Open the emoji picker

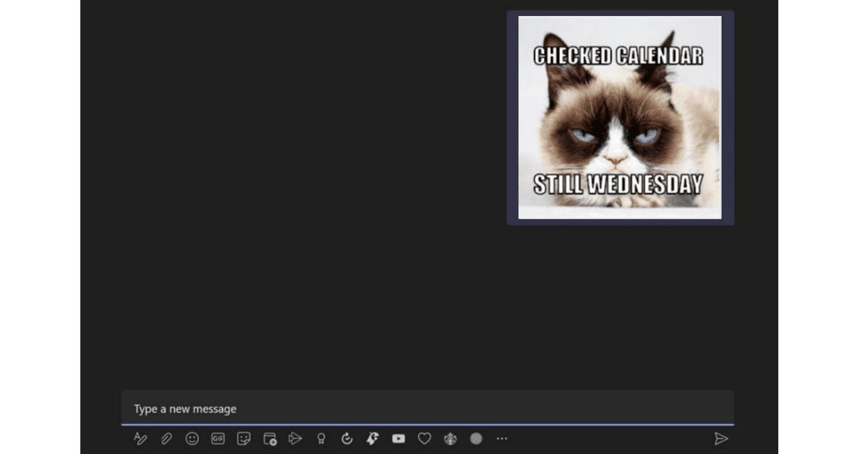tap(192, 439)
